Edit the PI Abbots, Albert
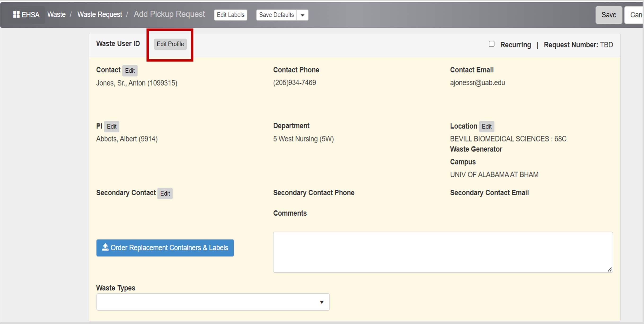 coord(111,126)
